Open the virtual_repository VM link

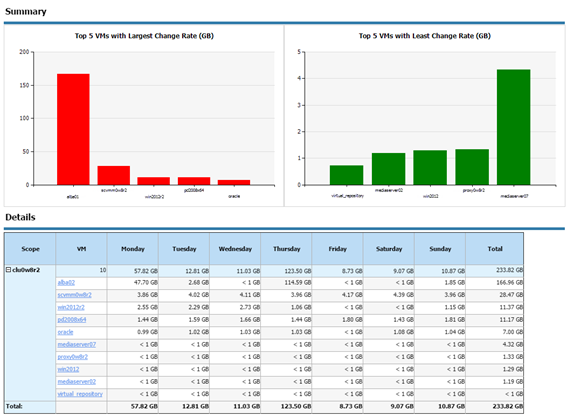80,394
